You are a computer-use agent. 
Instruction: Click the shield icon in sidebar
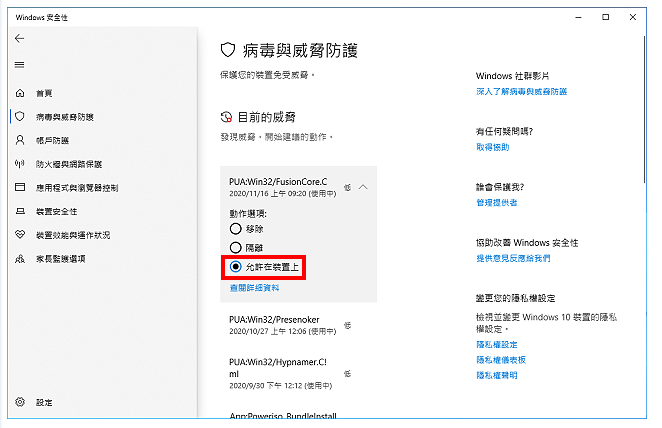pyautogui.click(x=20, y=116)
